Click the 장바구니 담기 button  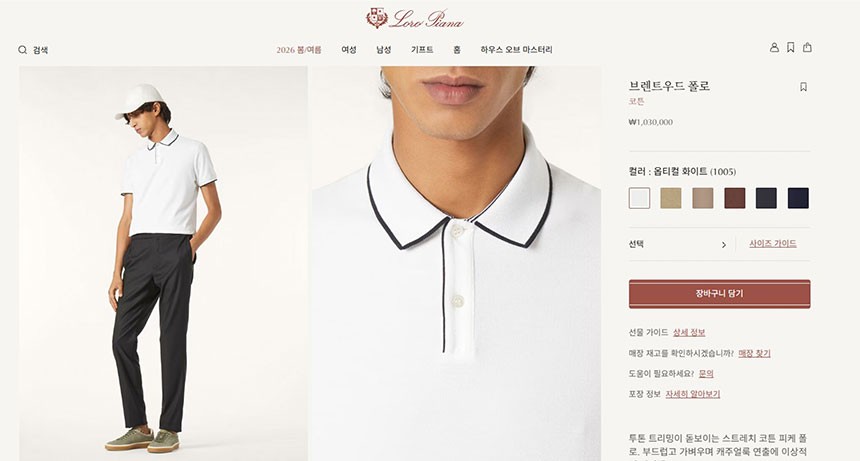(719, 294)
